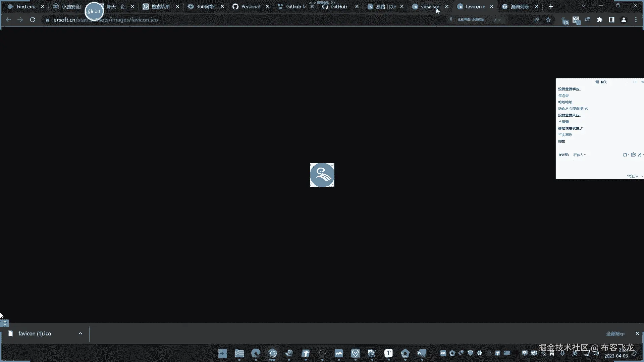Click the share page icon in address bar
The image size is (644, 362).
536,20
